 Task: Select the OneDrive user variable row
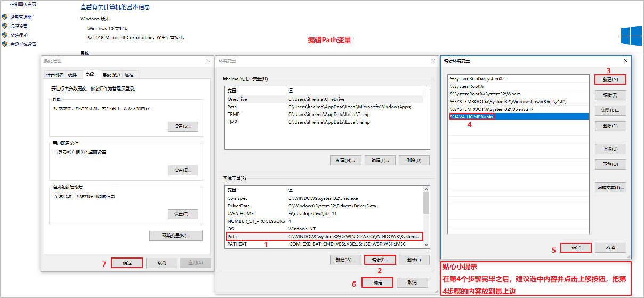pos(324,99)
